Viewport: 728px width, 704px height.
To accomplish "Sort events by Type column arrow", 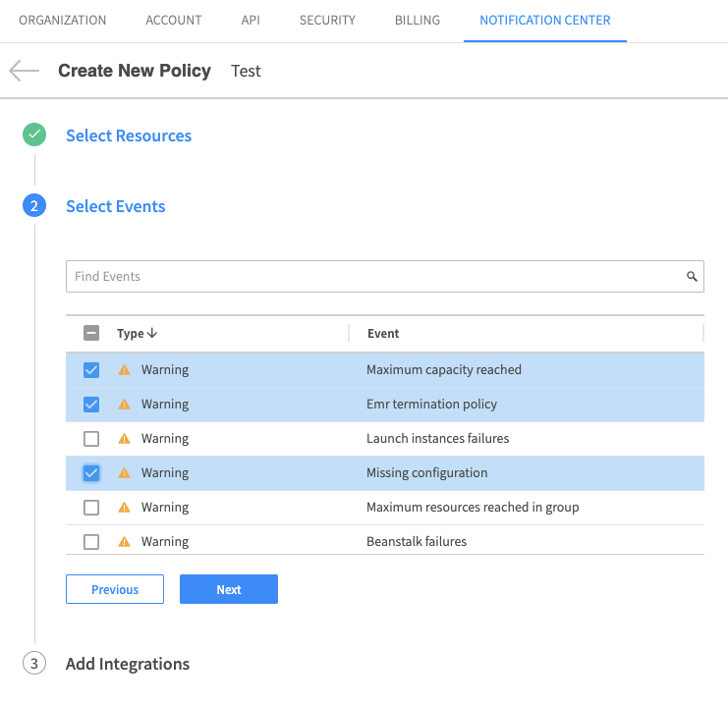I will (152, 334).
